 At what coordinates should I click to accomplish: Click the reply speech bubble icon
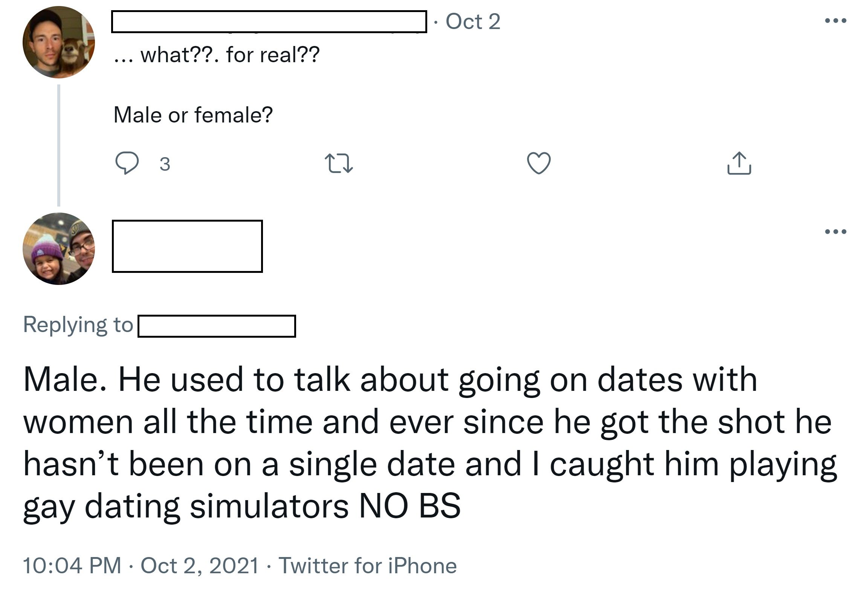[127, 163]
